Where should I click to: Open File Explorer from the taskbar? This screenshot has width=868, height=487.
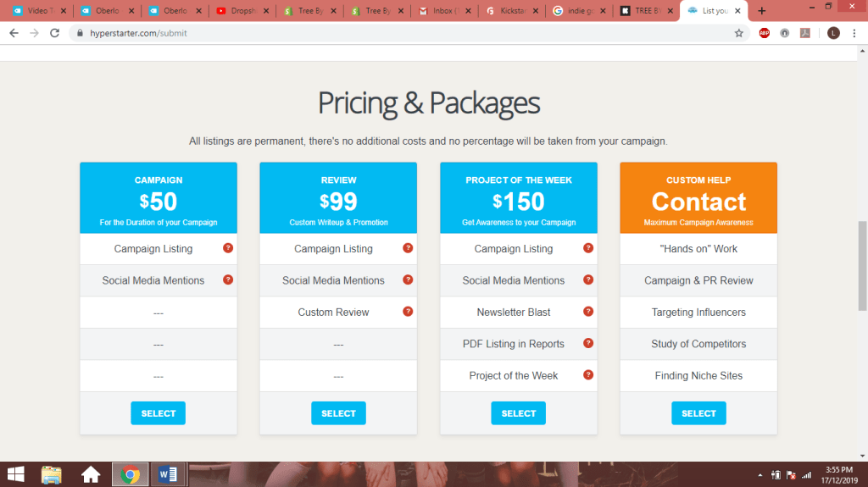coord(52,474)
